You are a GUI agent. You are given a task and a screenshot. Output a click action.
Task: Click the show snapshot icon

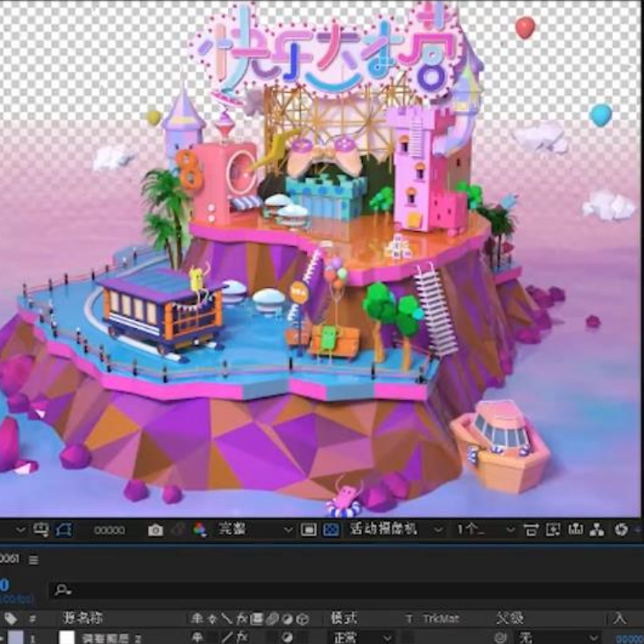click(x=177, y=530)
